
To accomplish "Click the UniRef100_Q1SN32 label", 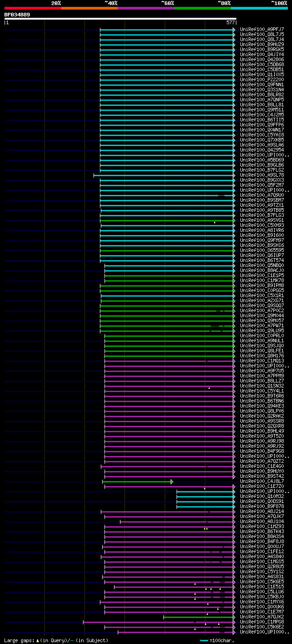I will coord(262,386).
